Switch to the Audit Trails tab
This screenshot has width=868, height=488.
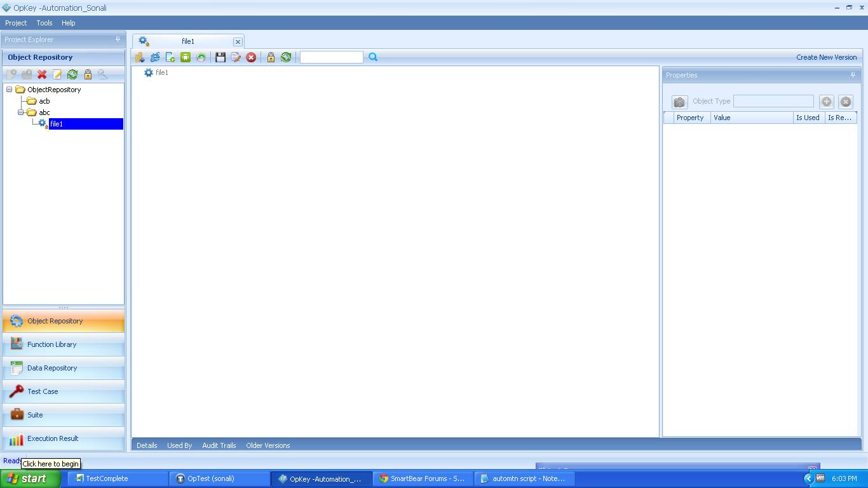(x=219, y=445)
